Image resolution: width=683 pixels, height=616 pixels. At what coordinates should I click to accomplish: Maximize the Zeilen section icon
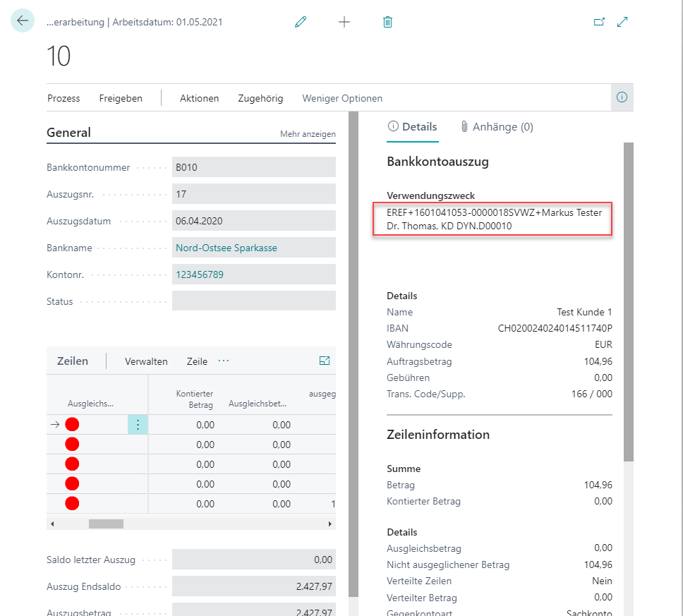(325, 361)
